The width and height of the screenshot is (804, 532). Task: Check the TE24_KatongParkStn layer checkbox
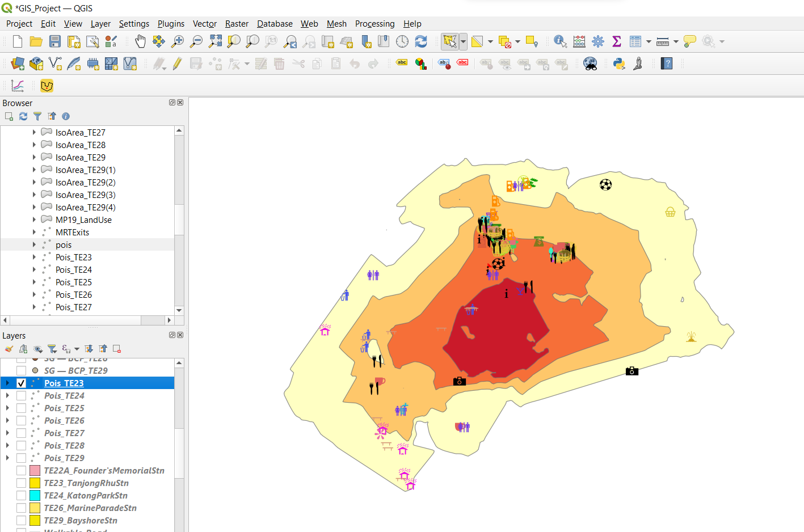click(21, 496)
